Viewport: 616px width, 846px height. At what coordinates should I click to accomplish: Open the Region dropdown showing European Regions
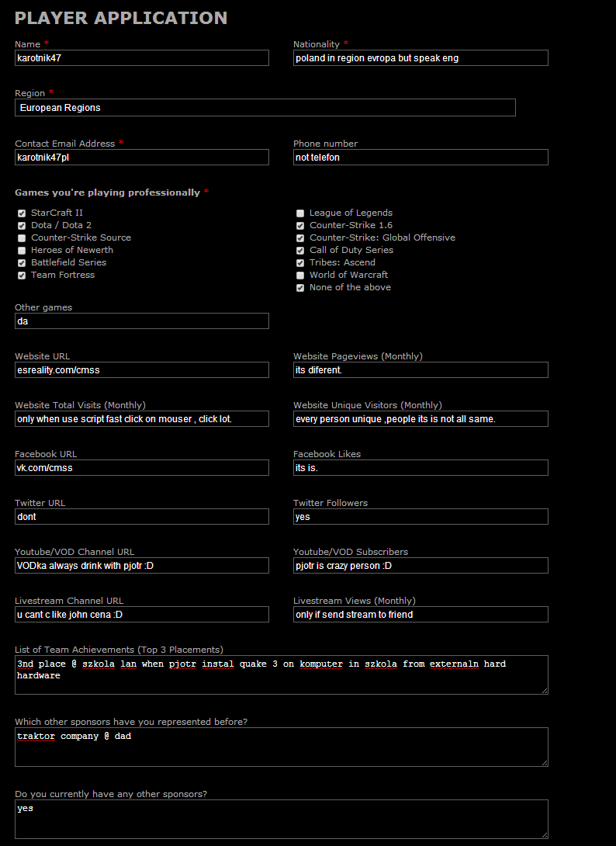click(265, 108)
